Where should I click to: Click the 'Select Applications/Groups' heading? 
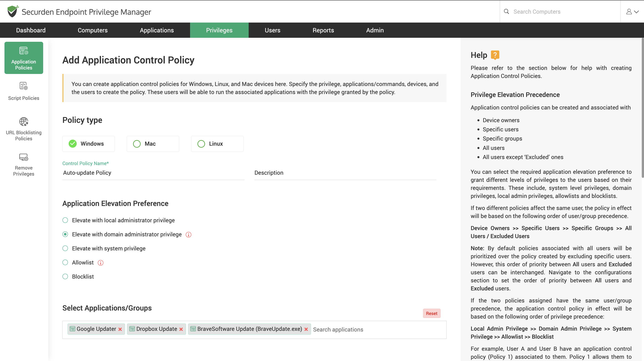click(x=107, y=308)
